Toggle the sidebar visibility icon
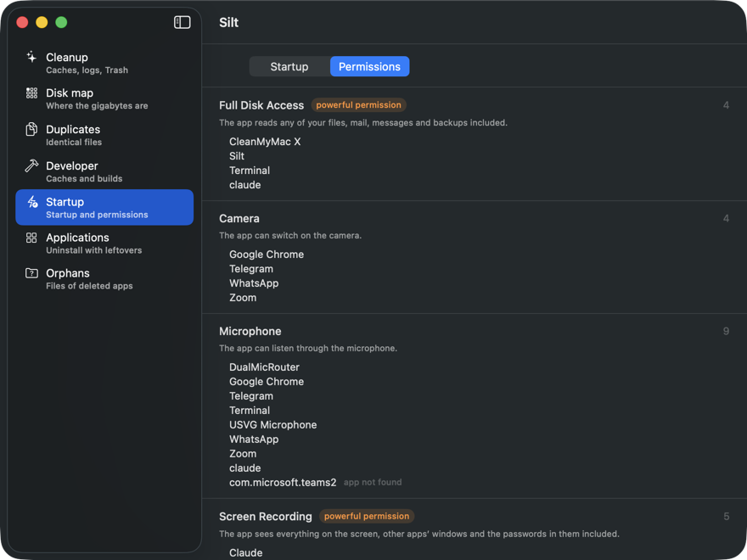747x560 pixels. [182, 22]
